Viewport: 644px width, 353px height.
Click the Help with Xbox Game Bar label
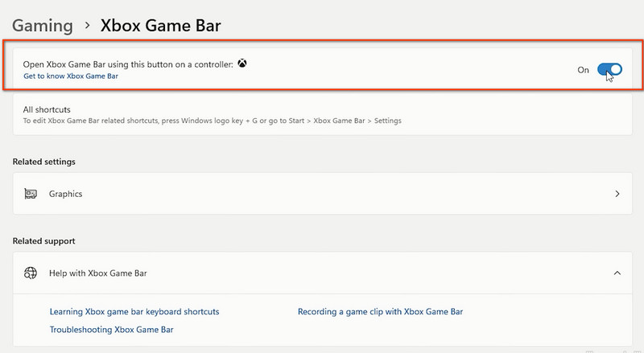(x=97, y=273)
